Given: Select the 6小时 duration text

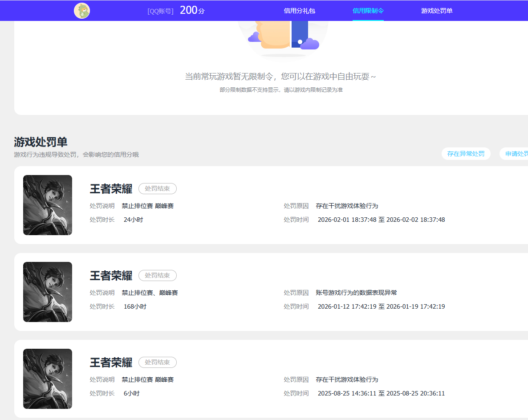Looking at the screenshot, I should coord(132,393).
